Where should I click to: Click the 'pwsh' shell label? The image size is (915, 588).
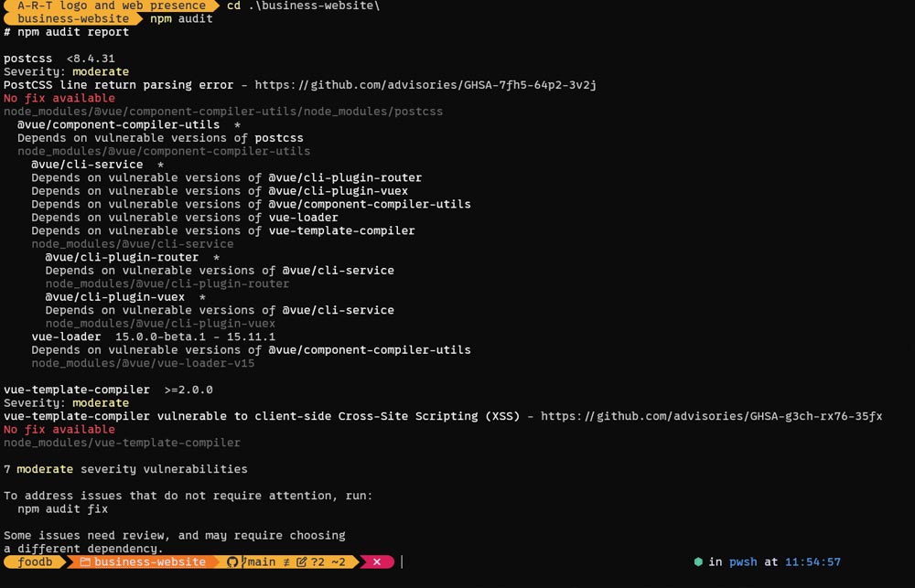pos(742,561)
